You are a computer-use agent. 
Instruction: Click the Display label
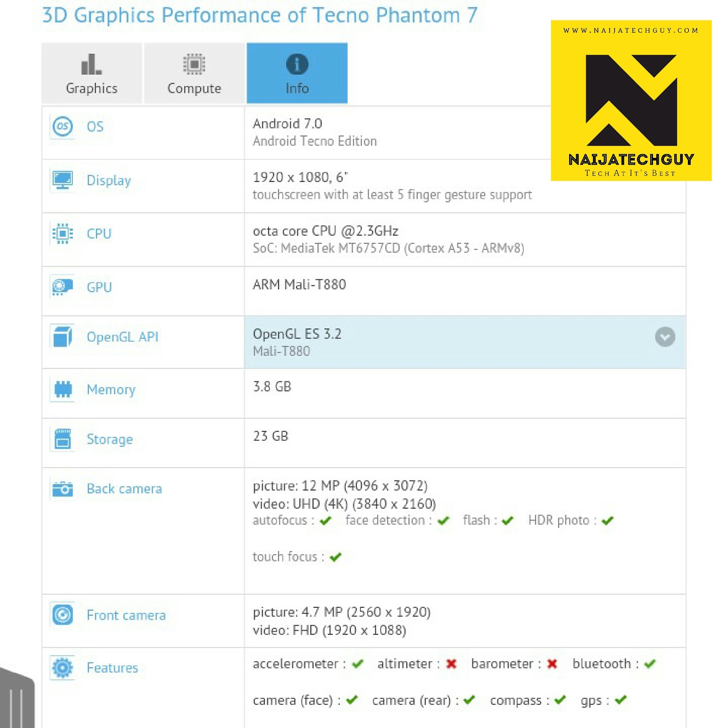point(109,181)
